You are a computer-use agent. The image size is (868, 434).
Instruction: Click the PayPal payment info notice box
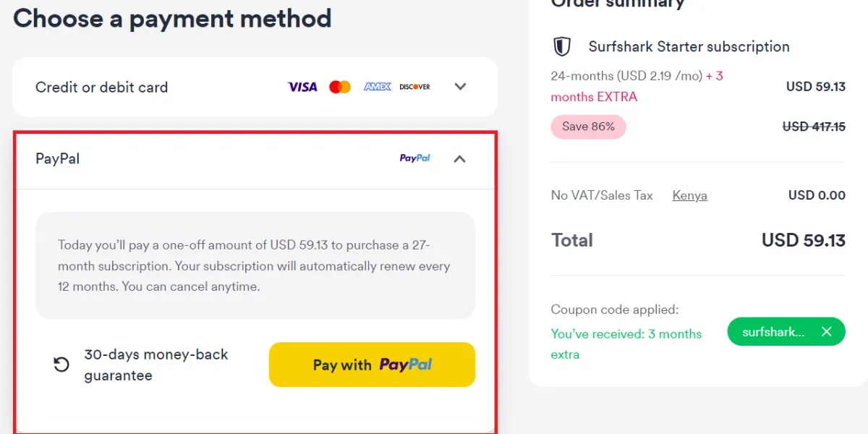point(255,265)
